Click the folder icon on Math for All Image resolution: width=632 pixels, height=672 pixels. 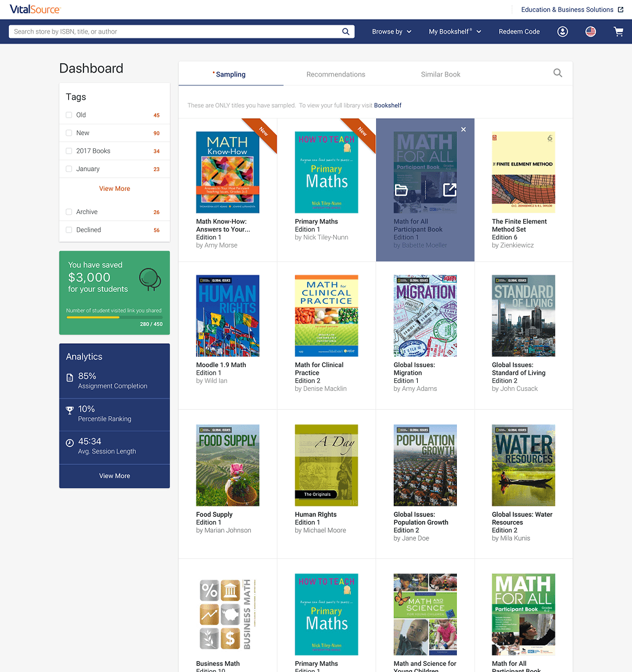(x=401, y=190)
